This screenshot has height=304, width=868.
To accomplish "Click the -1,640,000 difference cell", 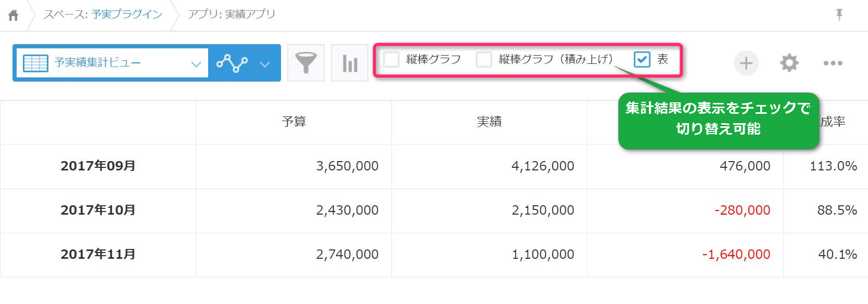I will pyautogui.click(x=736, y=254).
